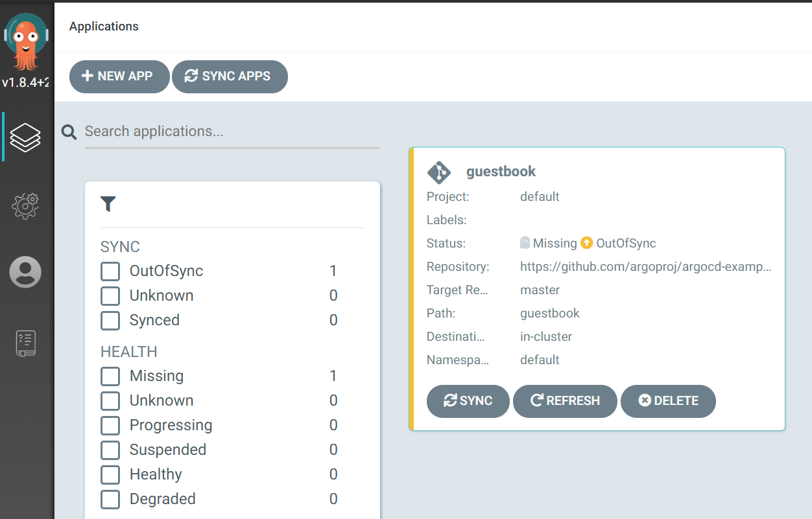This screenshot has width=812, height=519.
Task: Check the Missing health filter
Action: coord(110,376)
